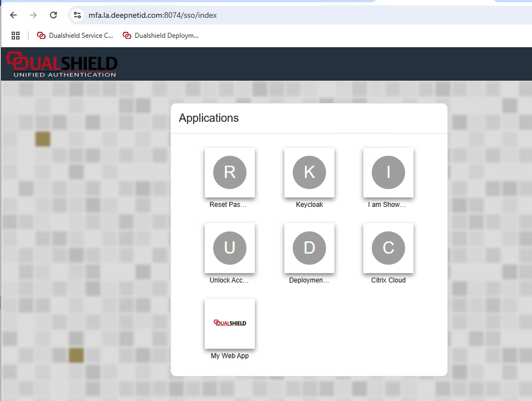532x401 pixels.
Task: Open the Dualshield Deploym... bookmark
Action: (161, 36)
